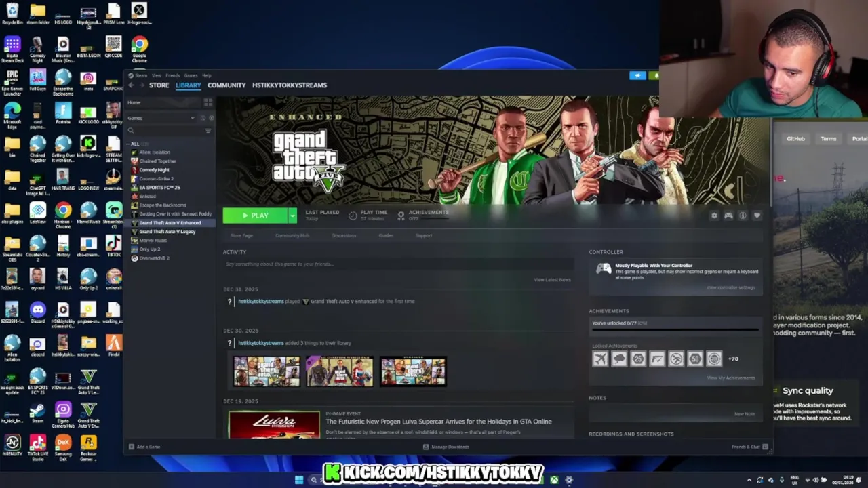This screenshot has height=488, width=868.
Task: Open the HSTIKKYTOKKYSTREAMS profile tab
Action: pyautogui.click(x=290, y=85)
